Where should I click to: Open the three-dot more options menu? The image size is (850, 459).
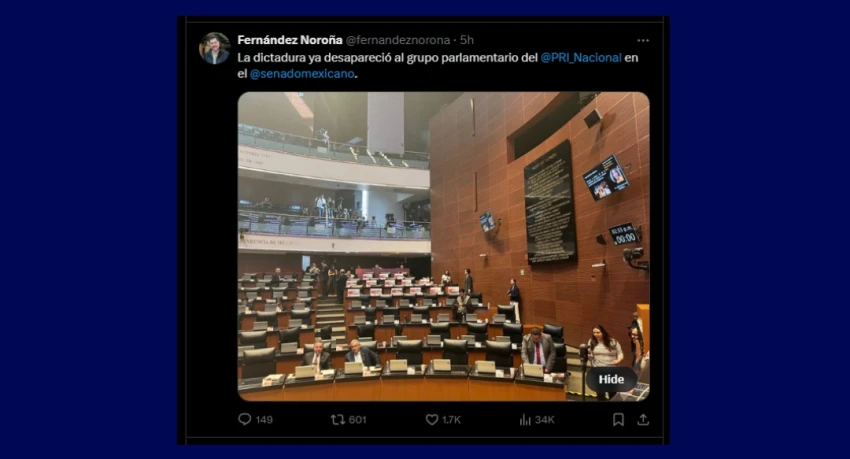(x=643, y=41)
